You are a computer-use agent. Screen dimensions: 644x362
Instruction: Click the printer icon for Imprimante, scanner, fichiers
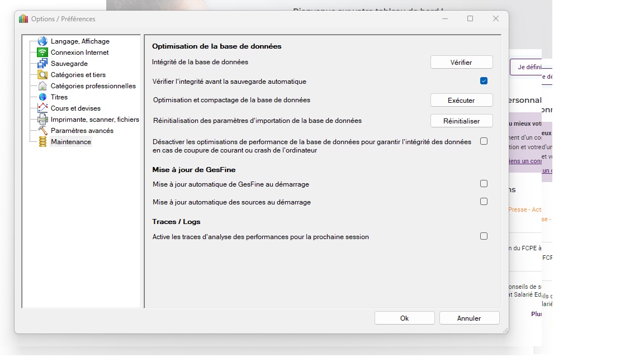point(42,120)
